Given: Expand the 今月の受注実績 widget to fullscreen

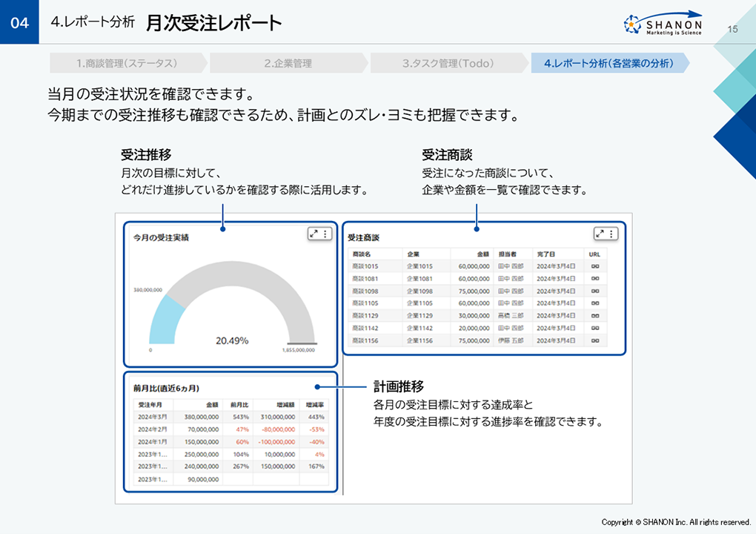Looking at the screenshot, I should (x=314, y=234).
